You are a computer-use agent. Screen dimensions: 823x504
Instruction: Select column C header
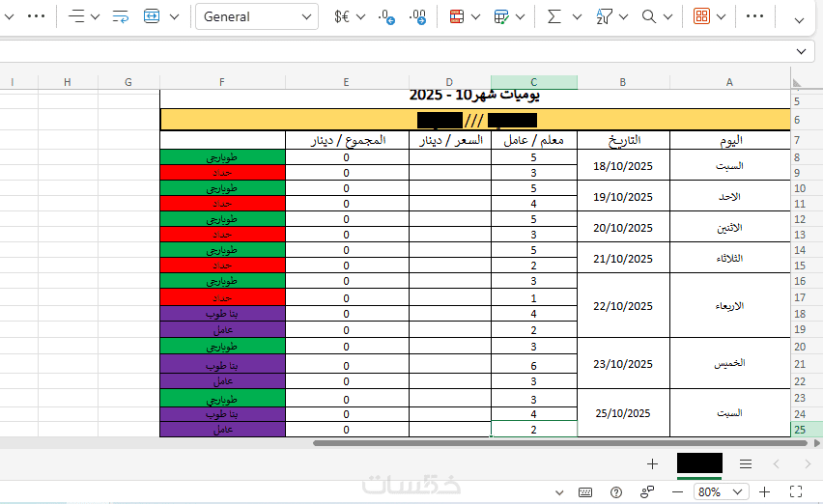tap(534, 82)
